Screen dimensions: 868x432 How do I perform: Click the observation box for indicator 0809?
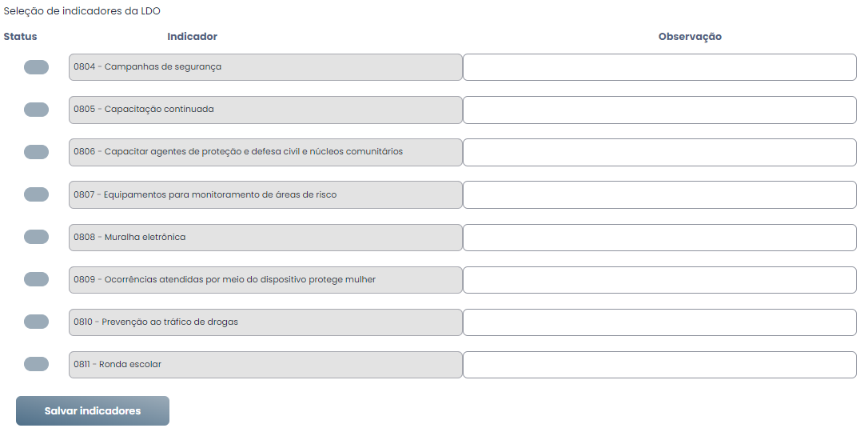pos(659,280)
